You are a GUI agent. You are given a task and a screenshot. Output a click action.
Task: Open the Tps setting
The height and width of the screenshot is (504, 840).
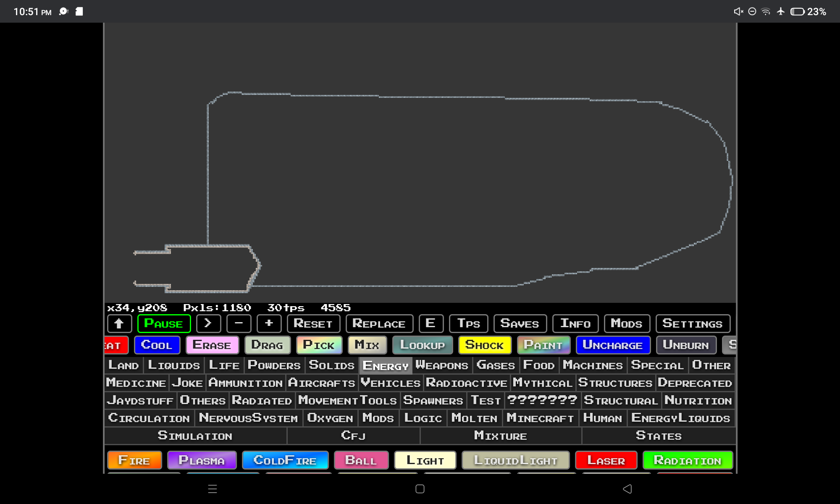(x=468, y=324)
